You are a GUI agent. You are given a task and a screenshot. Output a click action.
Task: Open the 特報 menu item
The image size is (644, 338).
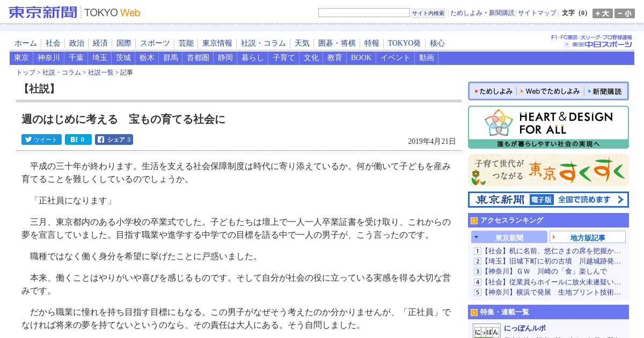(372, 43)
